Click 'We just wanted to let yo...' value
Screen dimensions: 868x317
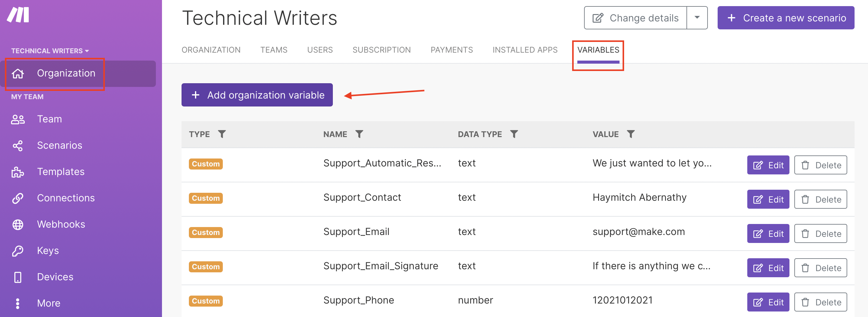pos(652,164)
